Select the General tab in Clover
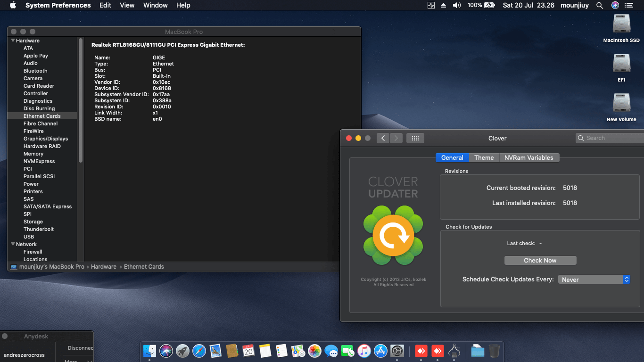644x362 pixels. pos(452,157)
